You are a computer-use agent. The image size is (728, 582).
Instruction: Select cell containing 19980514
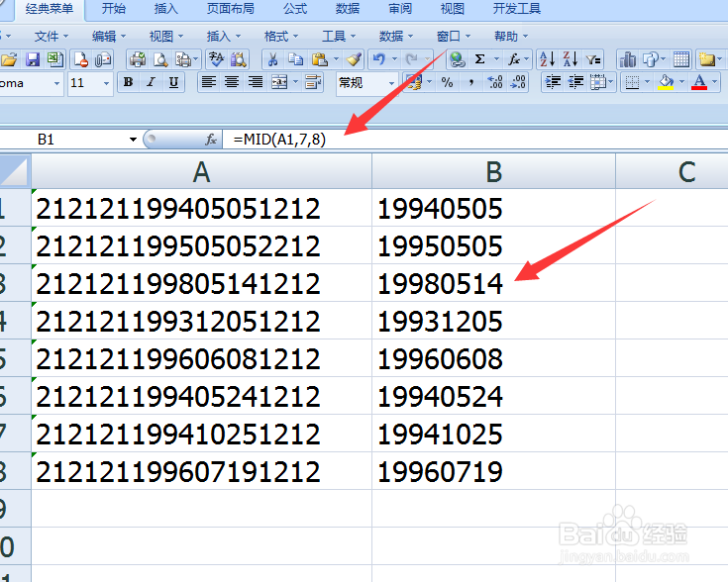pos(493,283)
